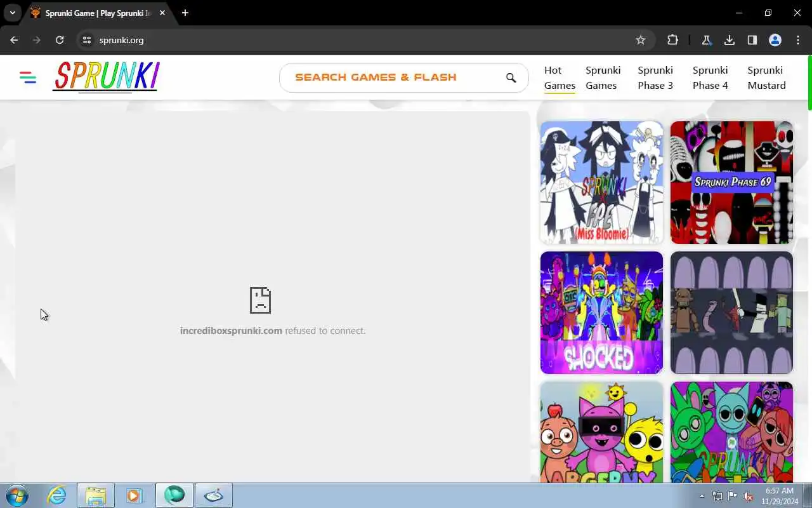Open the Sprunki Games menu item
812x508 pixels.
[x=603, y=77]
